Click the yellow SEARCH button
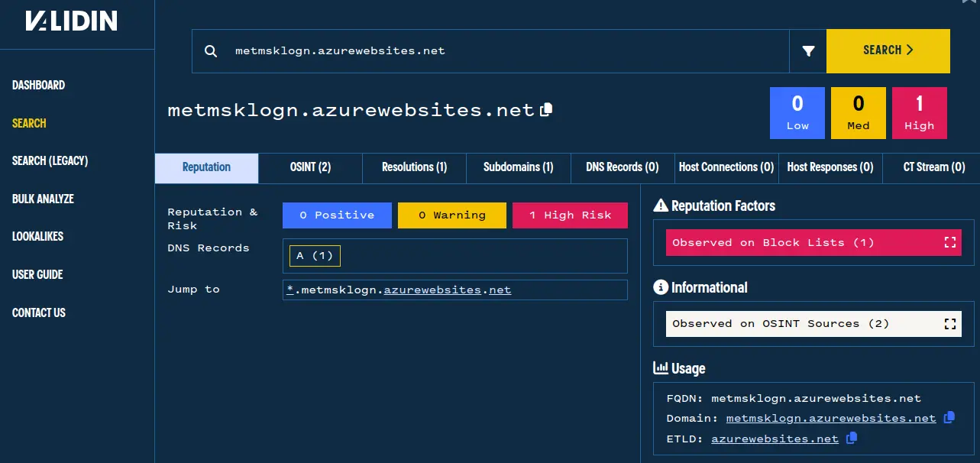The image size is (980, 463). click(888, 51)
